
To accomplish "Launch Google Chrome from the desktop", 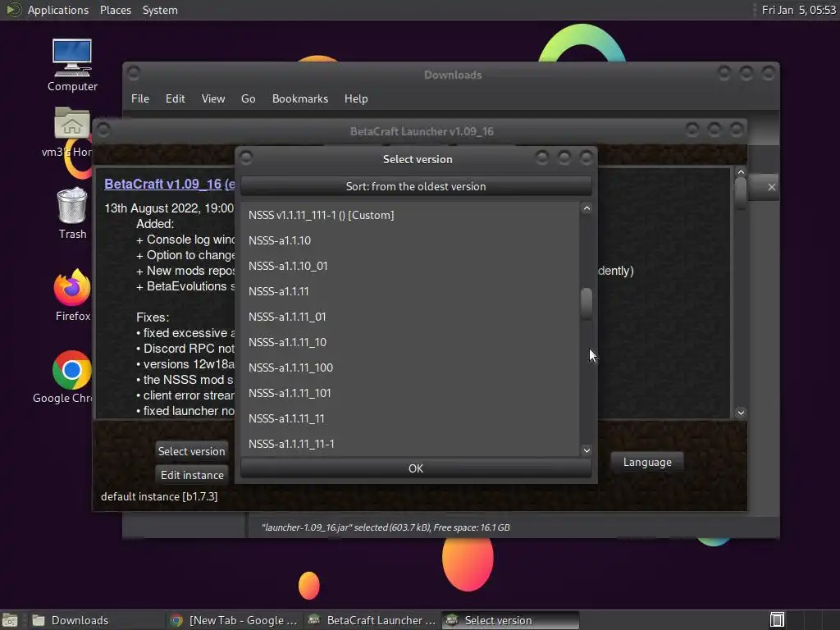I will 72,370.
